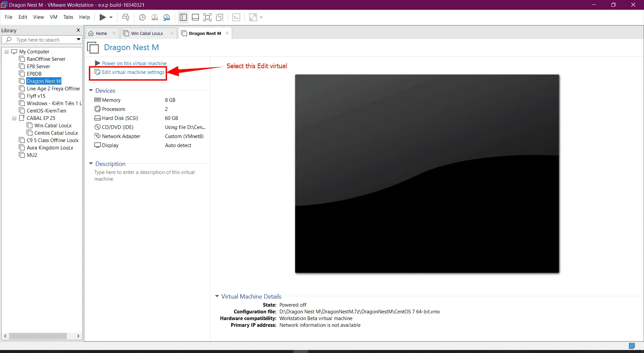Open the View menu
644x353 pixels.
[x=39, y=17]
